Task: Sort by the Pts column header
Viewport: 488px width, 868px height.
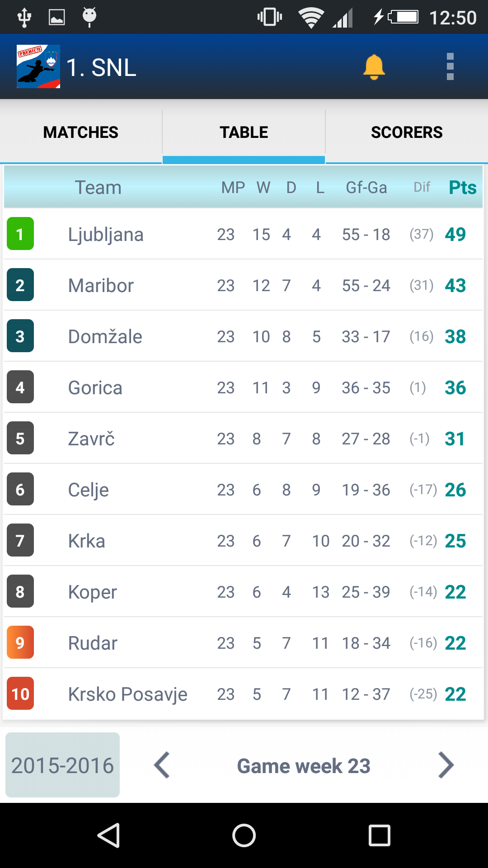Action: (462, 187)
